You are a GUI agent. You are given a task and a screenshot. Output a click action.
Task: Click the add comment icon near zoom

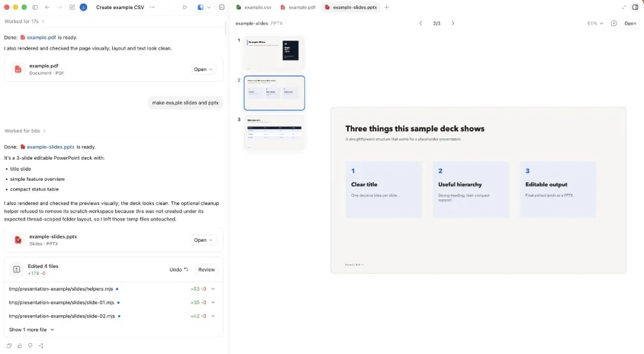point(614,23)
